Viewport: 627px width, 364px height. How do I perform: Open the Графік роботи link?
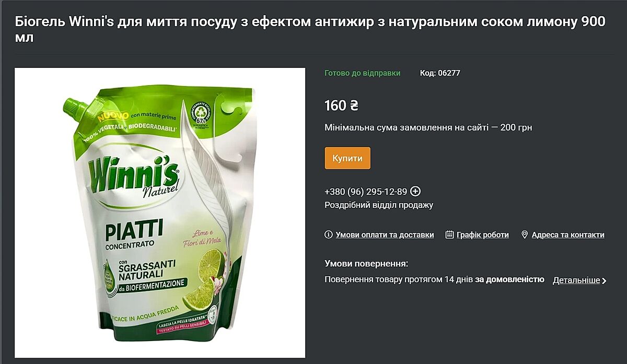[x=483, y=235]
